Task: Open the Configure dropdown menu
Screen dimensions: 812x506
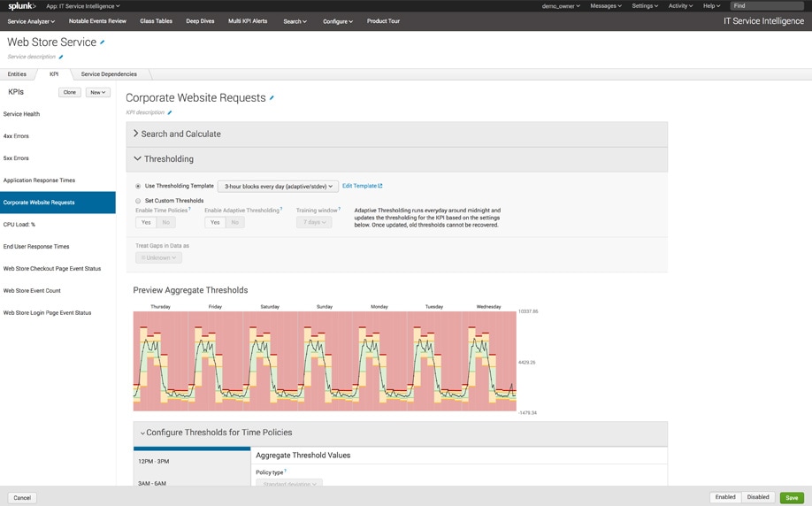Action: point(338,22)
